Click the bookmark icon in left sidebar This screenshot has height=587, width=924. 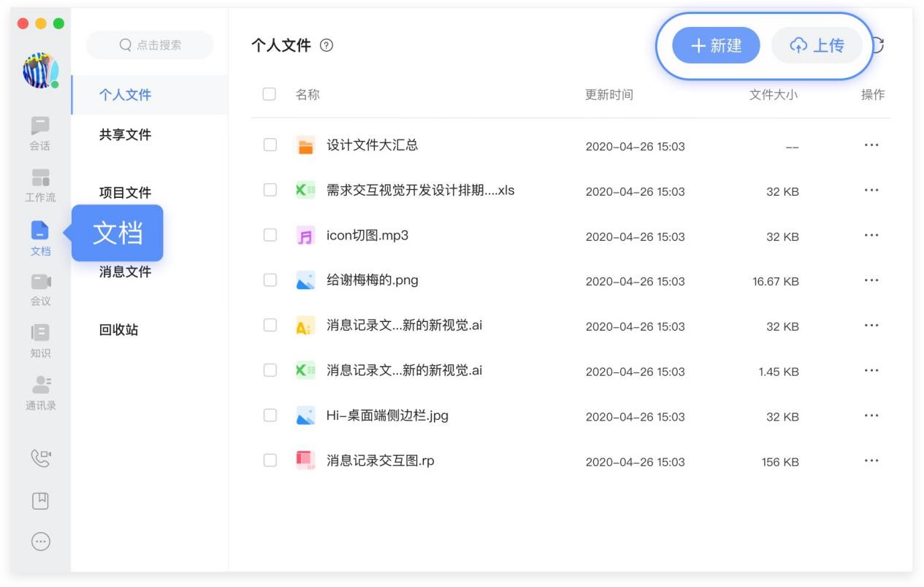pos(40,500)
